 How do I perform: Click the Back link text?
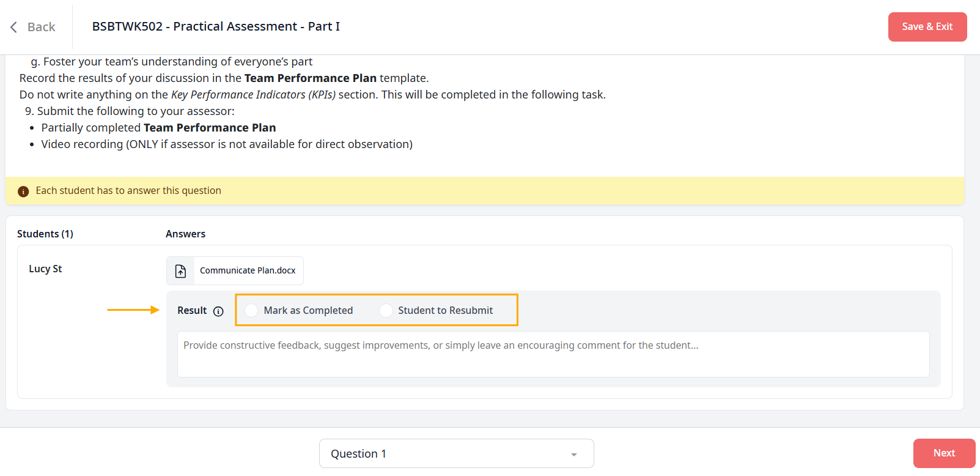[41, 27]
